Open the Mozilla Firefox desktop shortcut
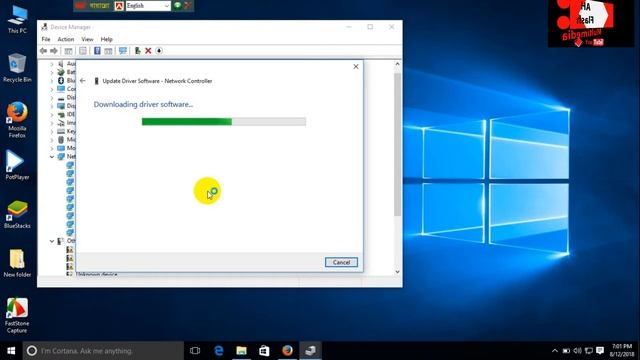The image size is (640, 360). [x=17, y=120]
